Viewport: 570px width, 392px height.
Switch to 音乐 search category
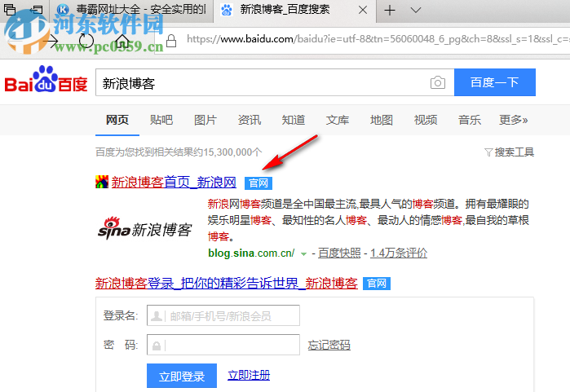coord(470,120)
